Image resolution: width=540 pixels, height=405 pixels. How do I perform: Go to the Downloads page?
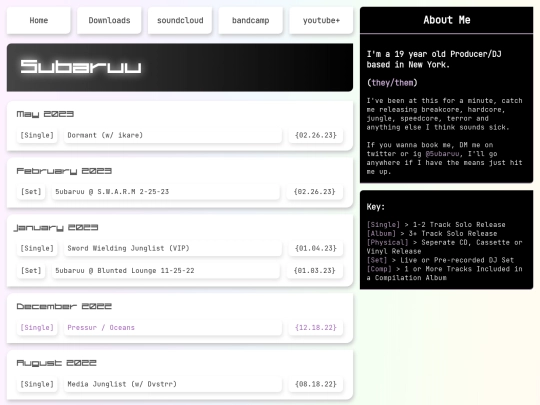pyautogui.click(x=109, y=20)
